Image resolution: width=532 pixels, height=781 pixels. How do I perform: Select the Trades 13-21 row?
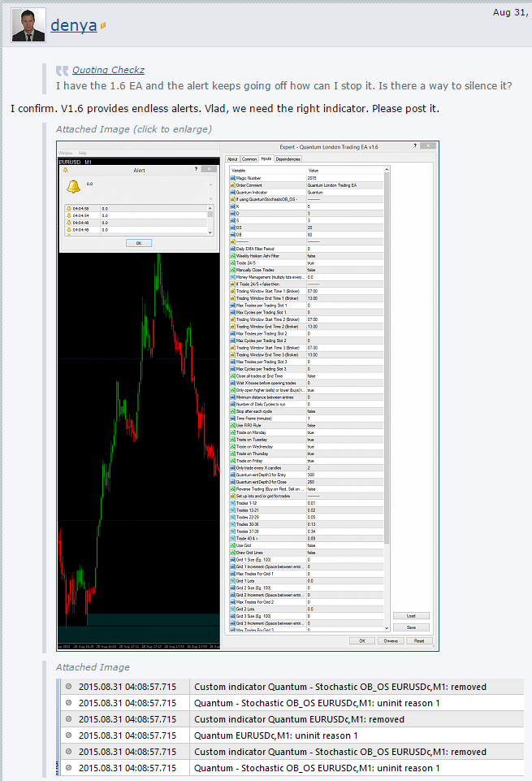pyautogui.click(x=306, y=510)
